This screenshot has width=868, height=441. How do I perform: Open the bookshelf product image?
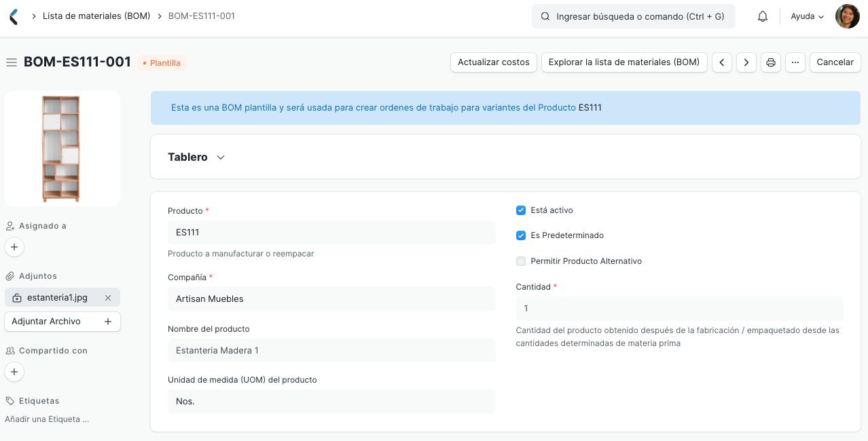pos(62,149)
